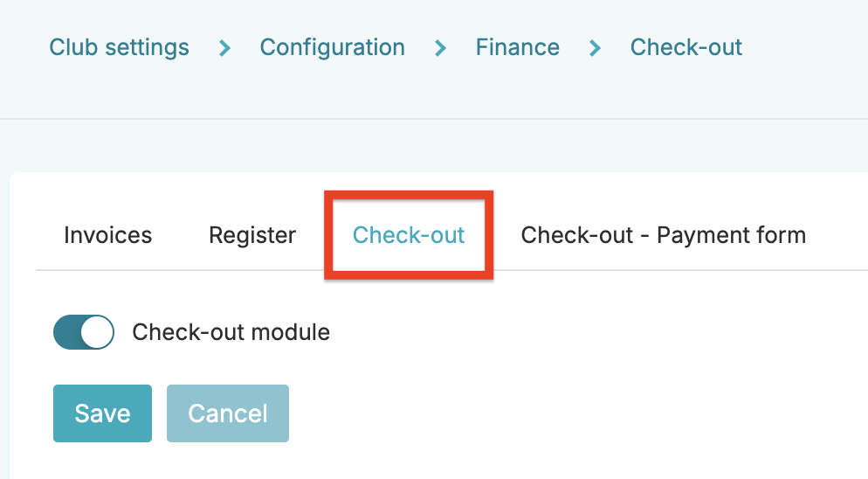Click the Check-out breadcrumb at the top
Screen dimensions: 868x479
click(685, 47)
